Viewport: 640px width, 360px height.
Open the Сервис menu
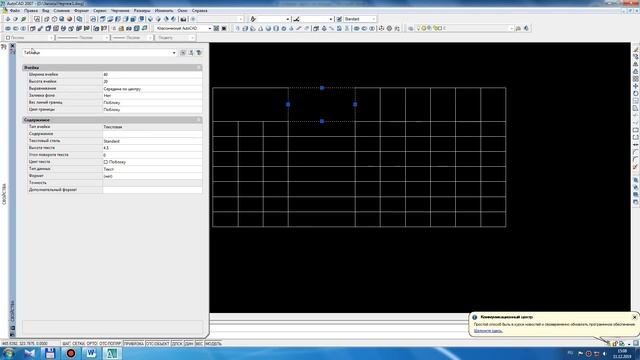[100, 11]
